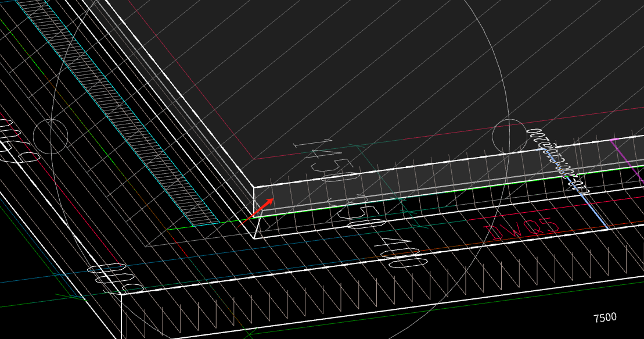The height and width of the screenshot is (339, 644).
Task: Select the A100 rotated dimension text
Action: click(x=401, y=252)
